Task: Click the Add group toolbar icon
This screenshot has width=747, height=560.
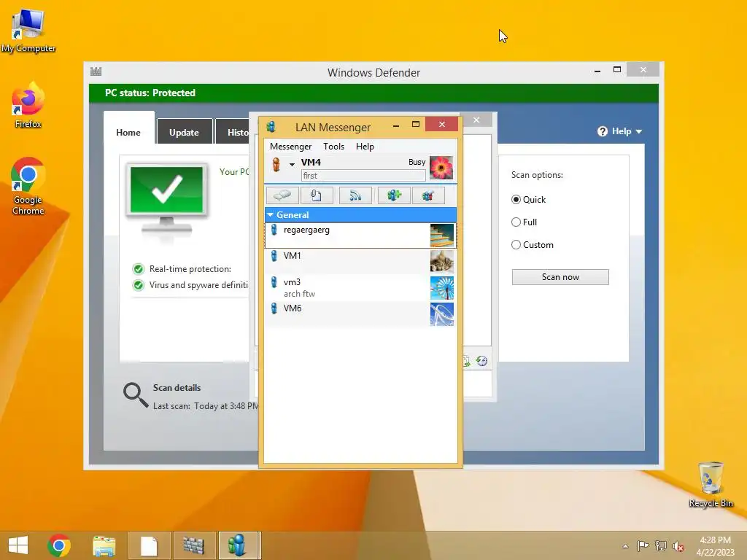Action: 394,195
